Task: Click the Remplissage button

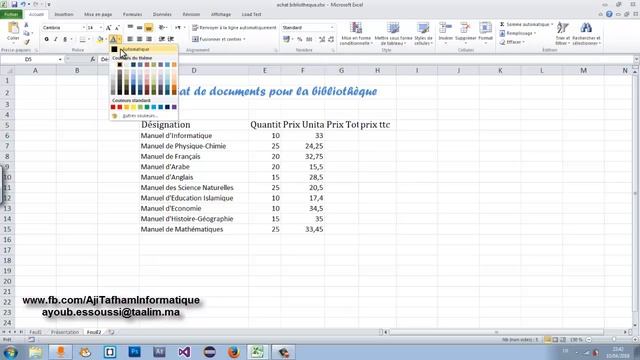Action: 518,33
